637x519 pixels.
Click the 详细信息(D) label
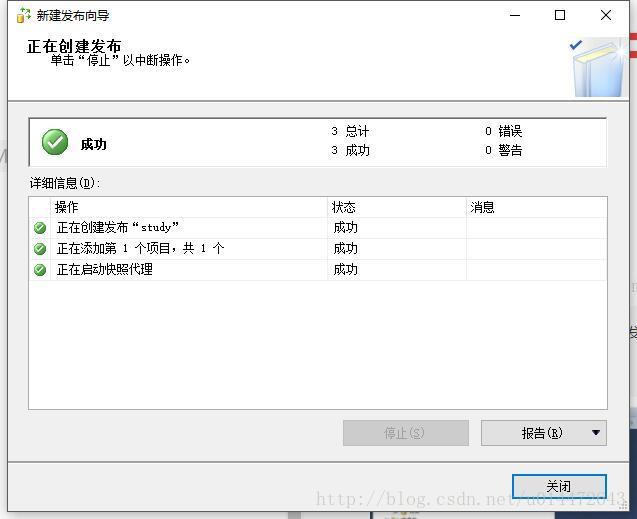65,183
